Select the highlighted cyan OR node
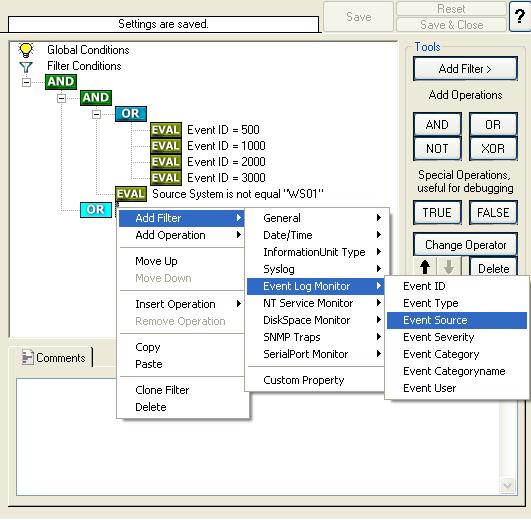The height and width of the screenshot is (520, 531). pos(96,210)
